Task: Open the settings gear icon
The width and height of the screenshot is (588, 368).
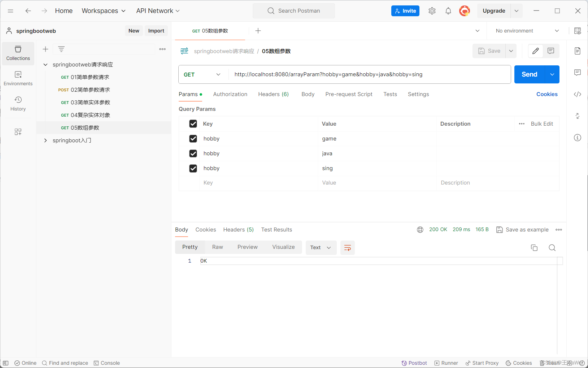Action: click(x=432, y=11)
